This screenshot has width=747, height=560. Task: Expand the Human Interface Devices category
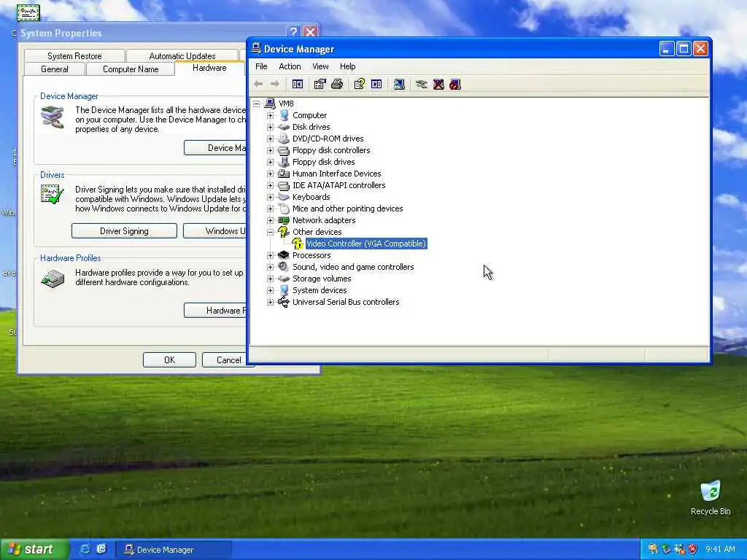[270, 174]
